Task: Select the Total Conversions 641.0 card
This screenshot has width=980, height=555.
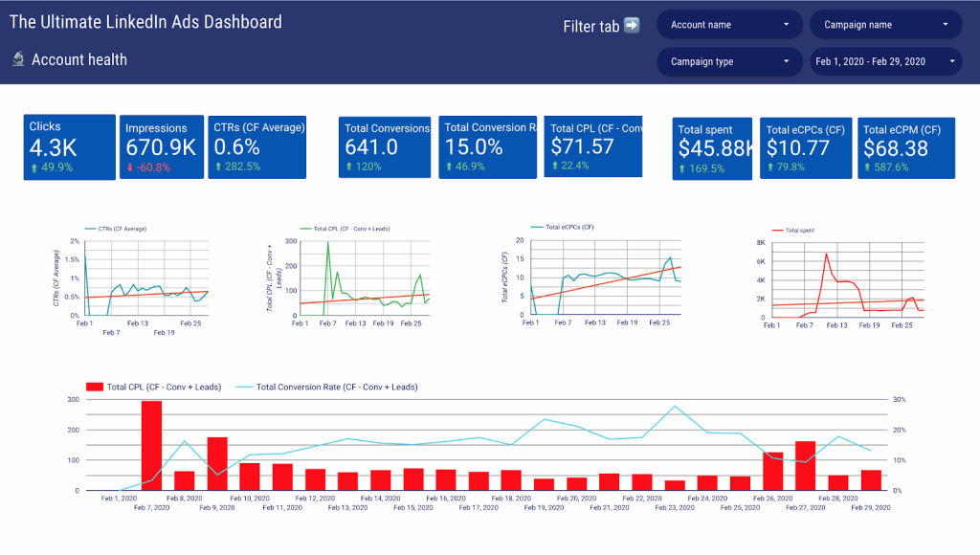Action: point(385,146)
